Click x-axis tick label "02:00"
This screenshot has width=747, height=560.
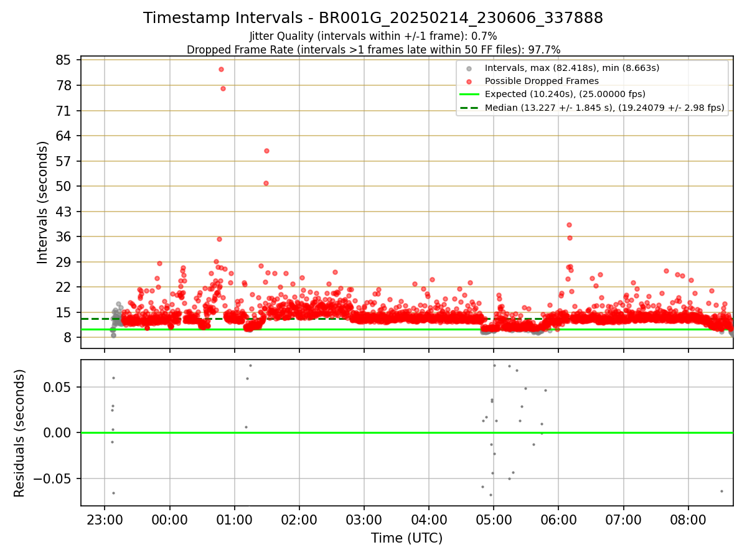[299, 519]
